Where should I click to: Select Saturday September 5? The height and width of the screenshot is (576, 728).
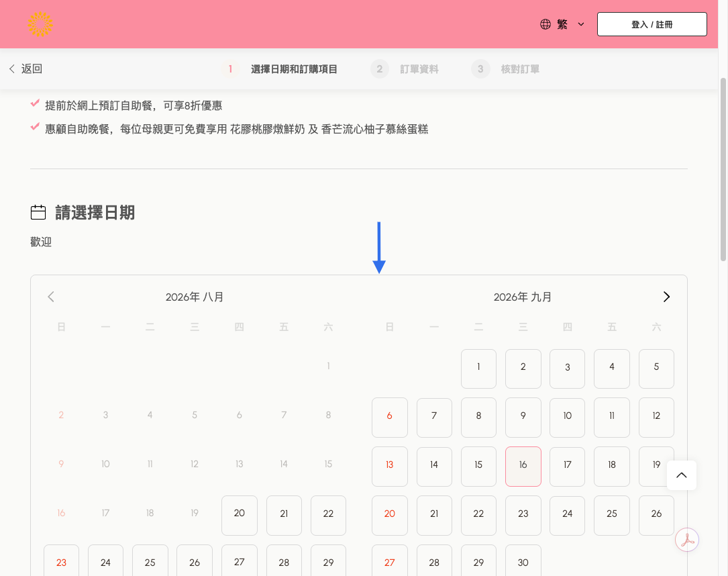tap(656, 369)
